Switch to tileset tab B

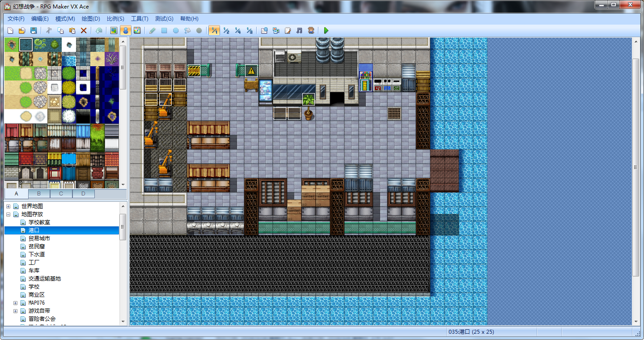pos(39,194)
